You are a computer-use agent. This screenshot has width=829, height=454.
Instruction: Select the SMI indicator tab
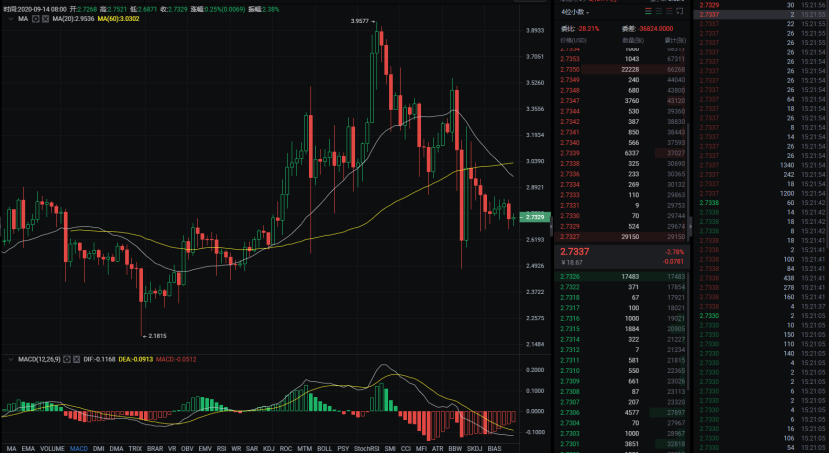[x=390, y=449]
